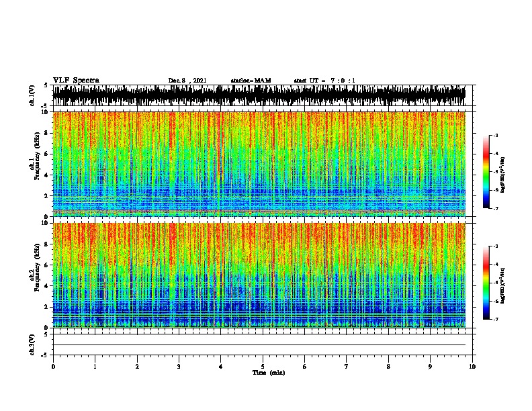Screen dimensions: 532x411
Task: Click the ch.1(V) waveform strip at top
Action: [259, 95]
